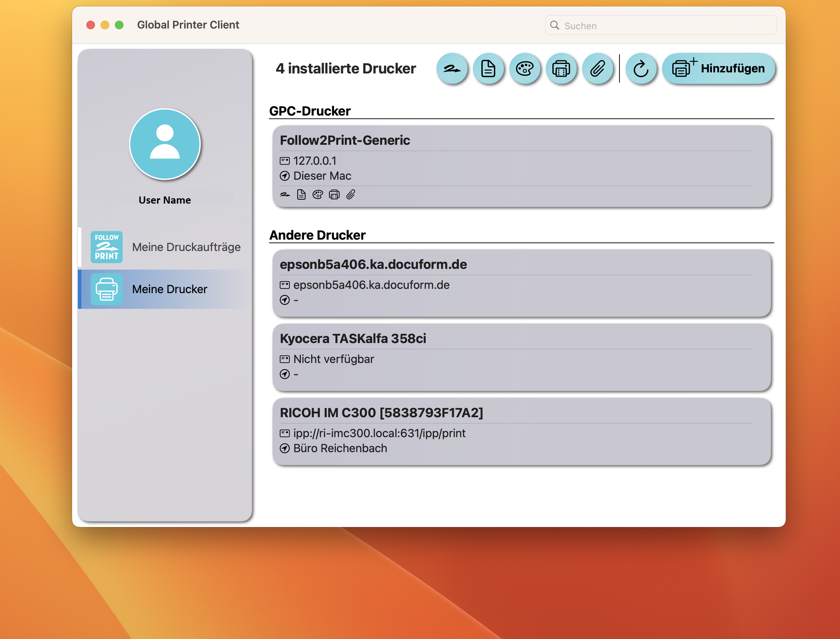Click the User Name avatar circle
840x639 pixels.
(165, 144)
